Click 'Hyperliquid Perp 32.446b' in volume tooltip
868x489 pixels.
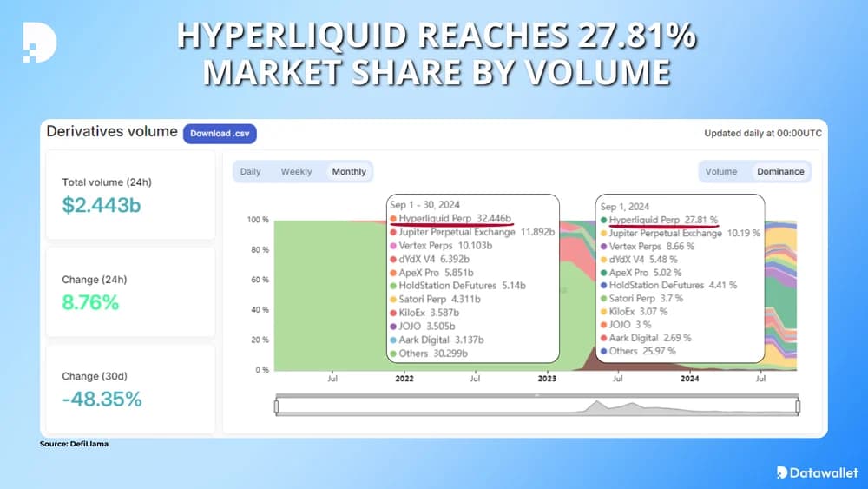click(450, 218)
